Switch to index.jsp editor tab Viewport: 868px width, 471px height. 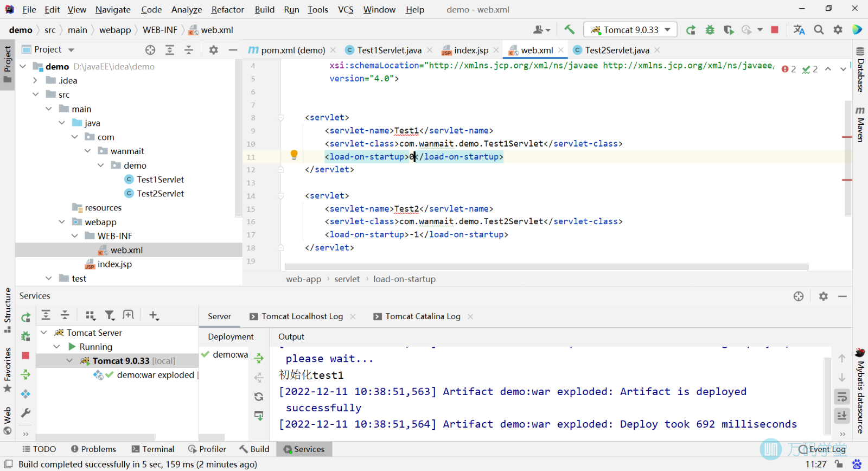click(x=471, y=50)
